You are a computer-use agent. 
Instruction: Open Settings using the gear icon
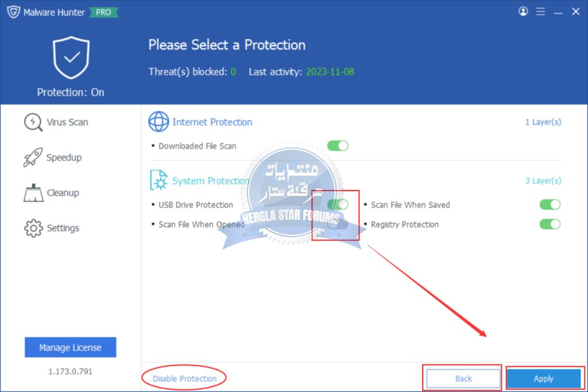(x=33, y=228)
